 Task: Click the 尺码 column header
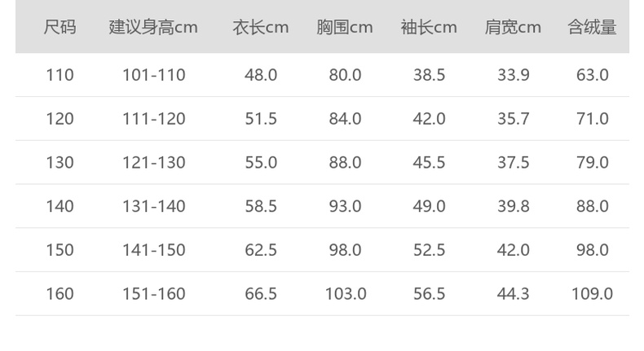point(60,27)
